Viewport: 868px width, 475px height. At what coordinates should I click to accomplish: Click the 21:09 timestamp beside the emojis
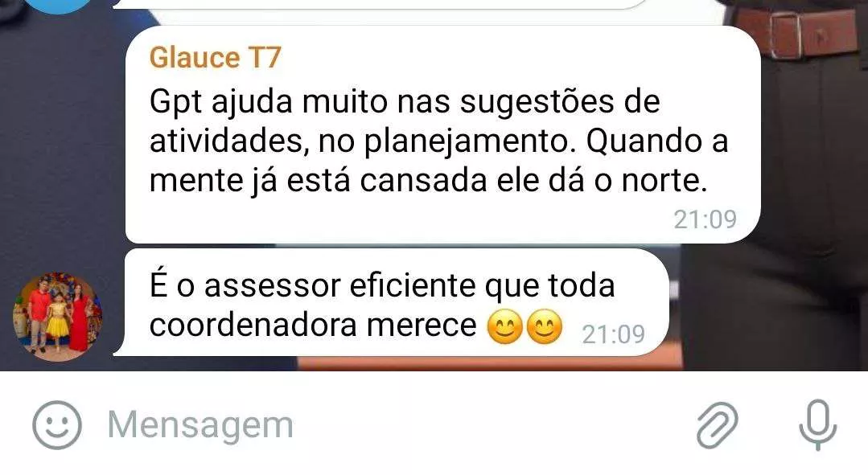click(613, 334)
